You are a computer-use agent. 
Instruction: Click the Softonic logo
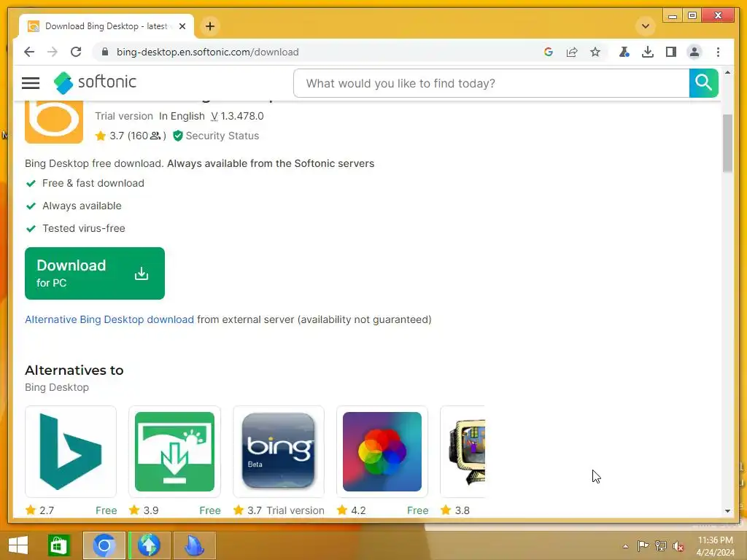(x=95, y=82)
